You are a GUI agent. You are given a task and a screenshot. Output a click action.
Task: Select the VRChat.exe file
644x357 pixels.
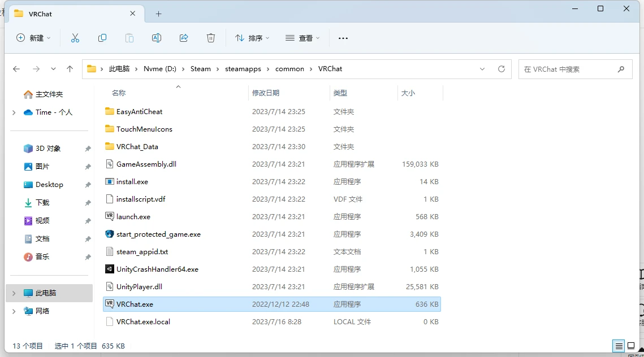click(x=272, y=304)
